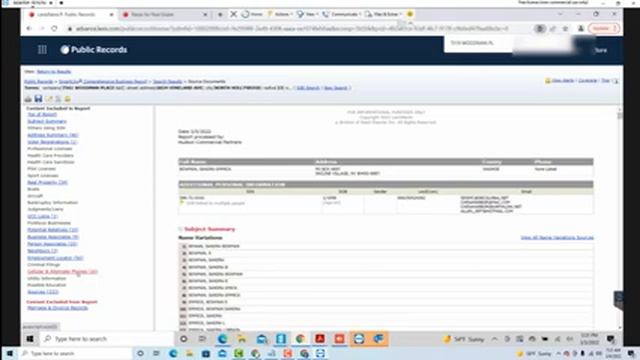Open the product switcher grid icon

coord(42,50)
